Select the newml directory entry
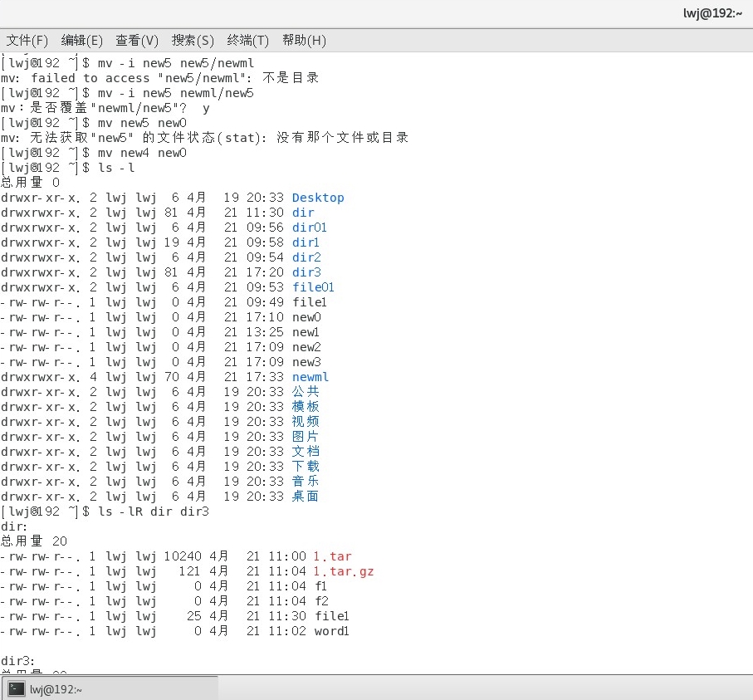 [310, 376]
